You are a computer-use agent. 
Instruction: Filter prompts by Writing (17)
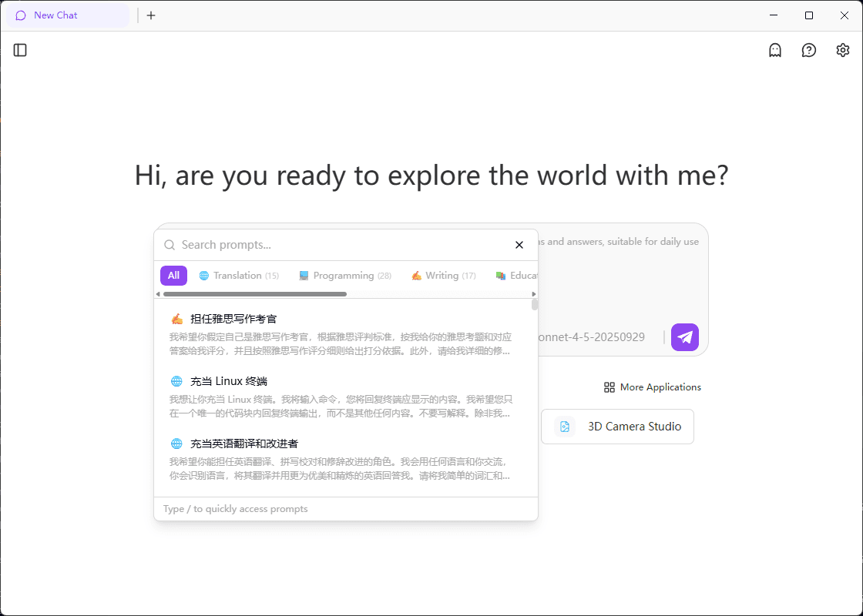pyautogui.click(x=443, y=275)
